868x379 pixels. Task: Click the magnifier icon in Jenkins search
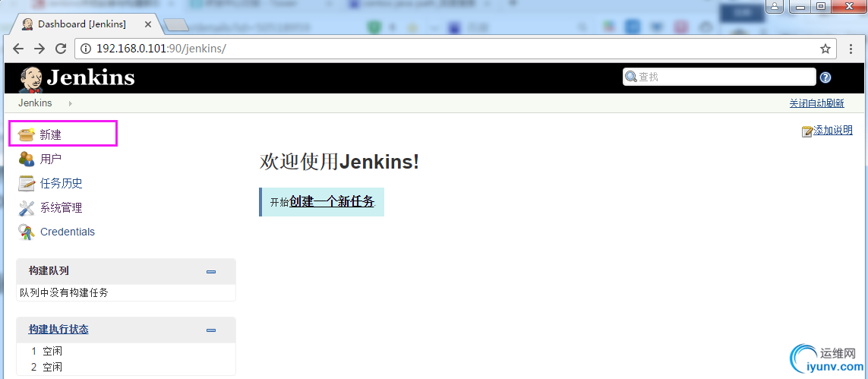click(631, 77)
